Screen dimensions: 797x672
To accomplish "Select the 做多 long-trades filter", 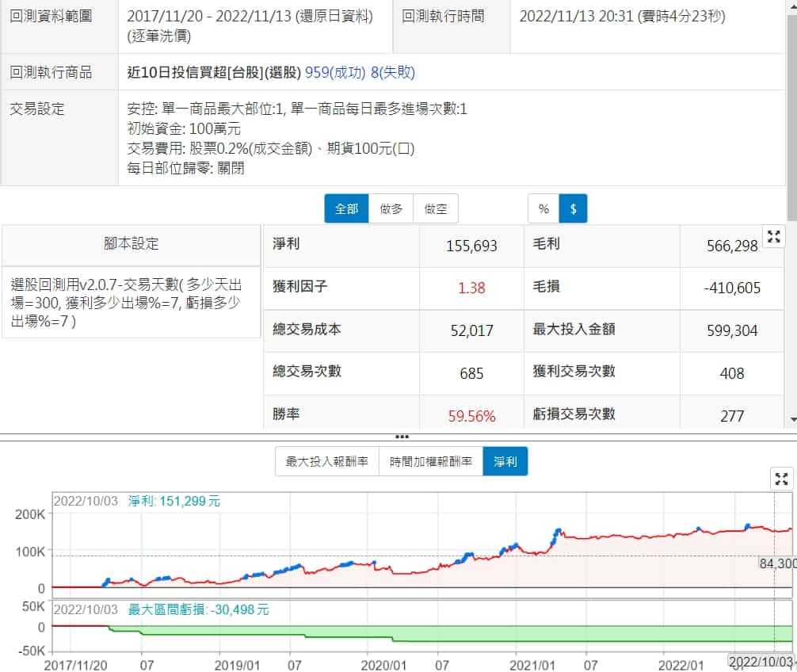I will [391, 209].
